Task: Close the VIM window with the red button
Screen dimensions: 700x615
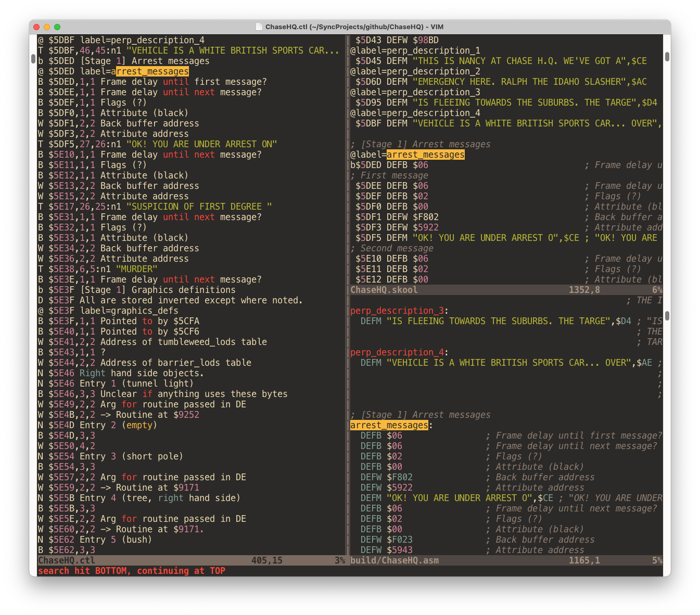Action: (36, 27)
